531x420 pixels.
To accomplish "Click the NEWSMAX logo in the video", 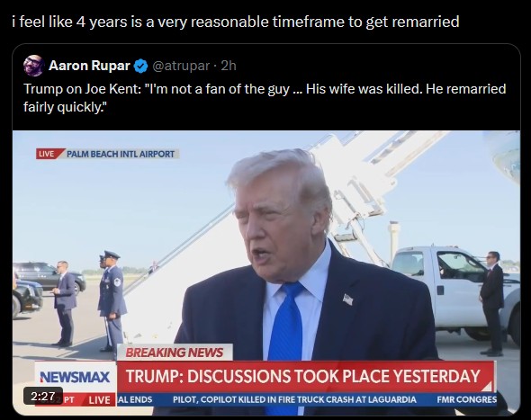I will (76, 377).
